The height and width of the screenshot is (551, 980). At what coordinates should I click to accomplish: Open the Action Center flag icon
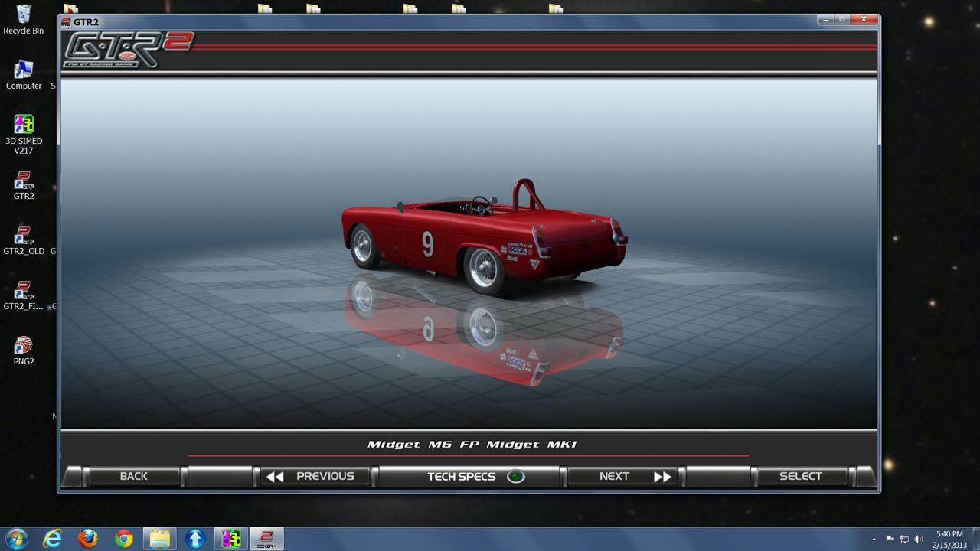click(x=890, y=540)
